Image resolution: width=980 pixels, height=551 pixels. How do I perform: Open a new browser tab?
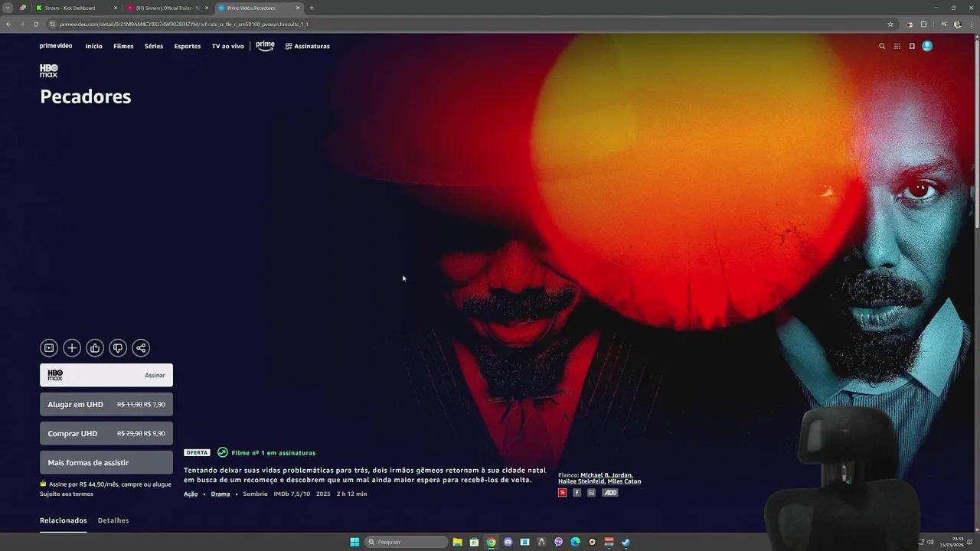click(x=312, y=8)
